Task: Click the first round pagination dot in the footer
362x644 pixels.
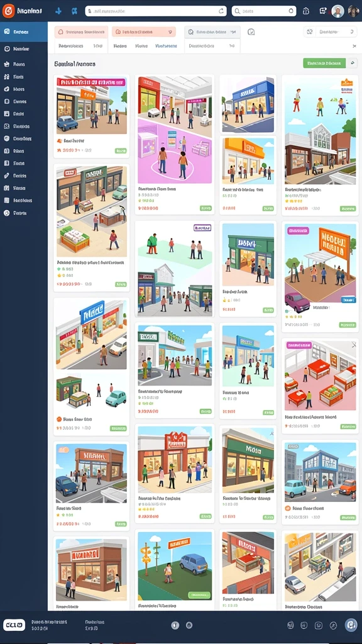Action: tap(175, 625)
